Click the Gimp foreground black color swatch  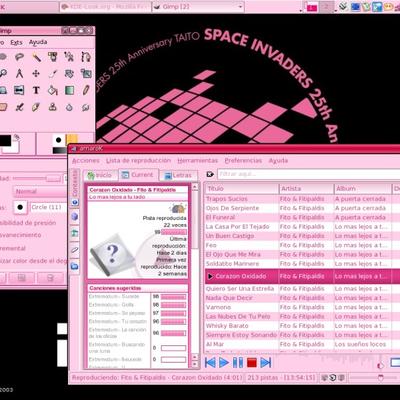[5, 141]
